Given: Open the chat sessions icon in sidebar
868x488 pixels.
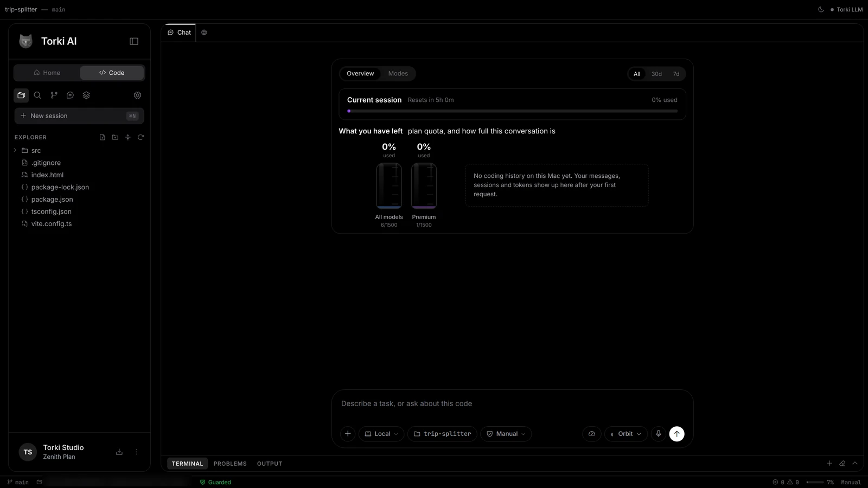Looking at the screenshot, I should [x=70, y=95].
